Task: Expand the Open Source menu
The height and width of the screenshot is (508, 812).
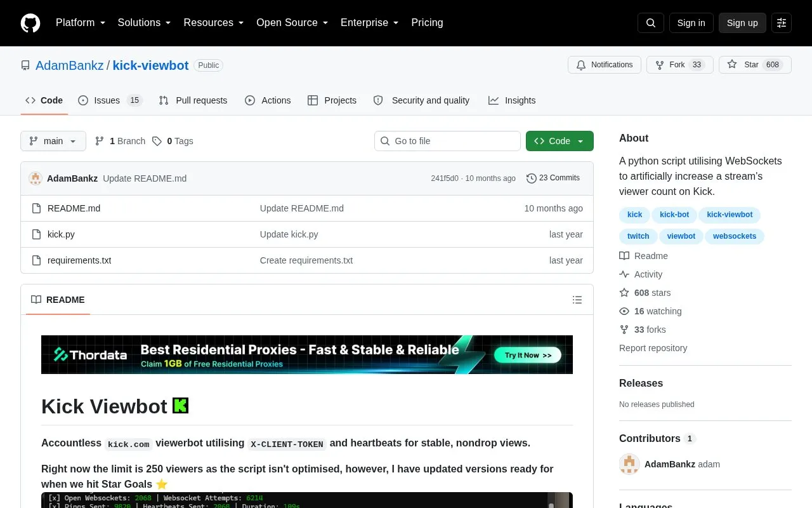Action: click(292, 23)
